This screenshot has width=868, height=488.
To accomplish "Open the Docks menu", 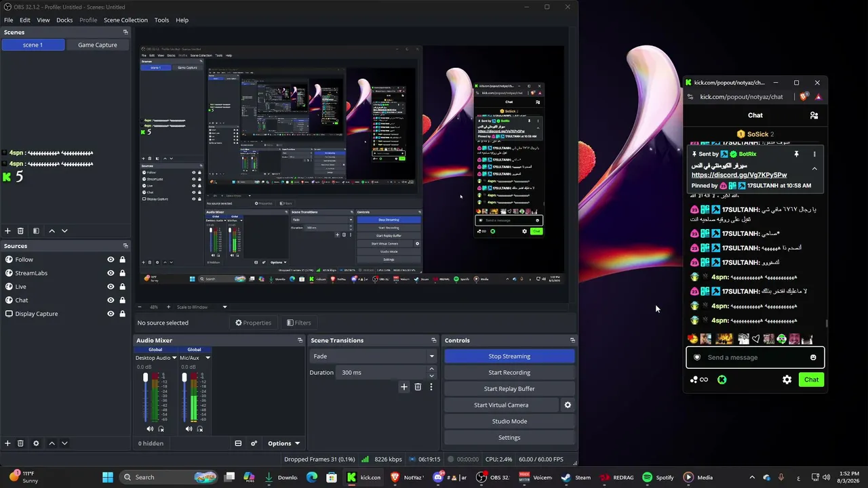I will [64, 20].
